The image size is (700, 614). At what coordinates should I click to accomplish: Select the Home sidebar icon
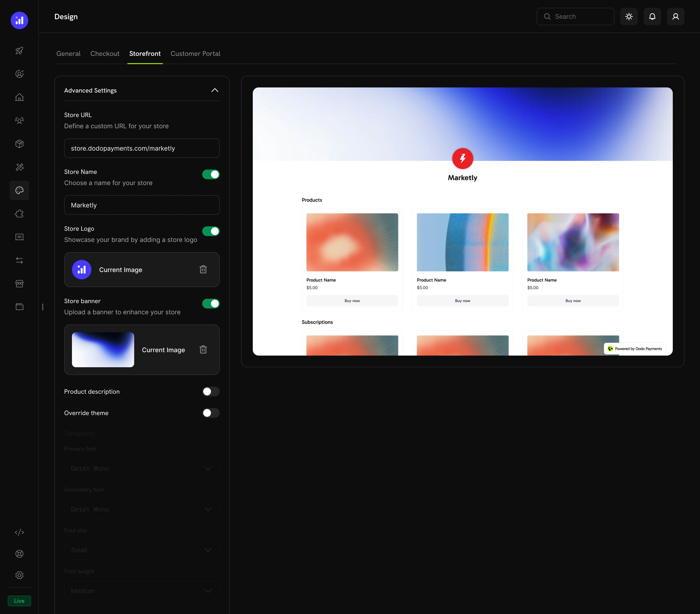[x=19, y=97]
